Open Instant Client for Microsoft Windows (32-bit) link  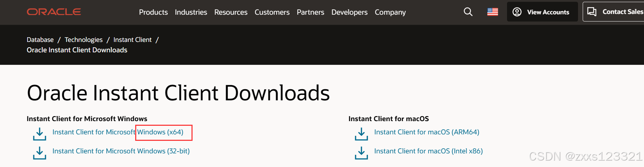pos(121,151)
